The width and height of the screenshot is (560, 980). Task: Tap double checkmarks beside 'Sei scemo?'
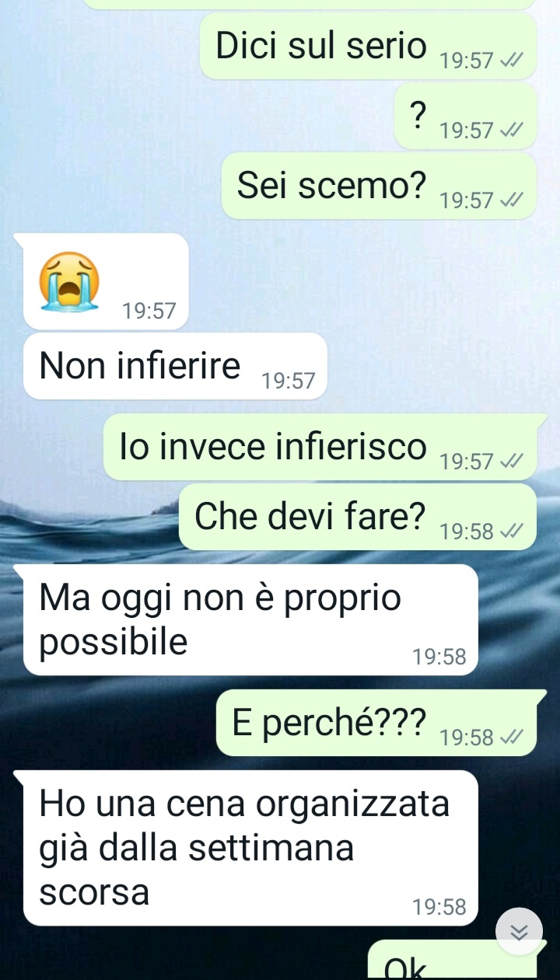[x=513, y=201]
